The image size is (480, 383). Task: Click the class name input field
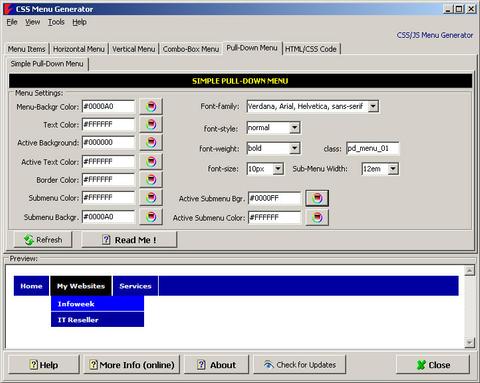[373, 148]
